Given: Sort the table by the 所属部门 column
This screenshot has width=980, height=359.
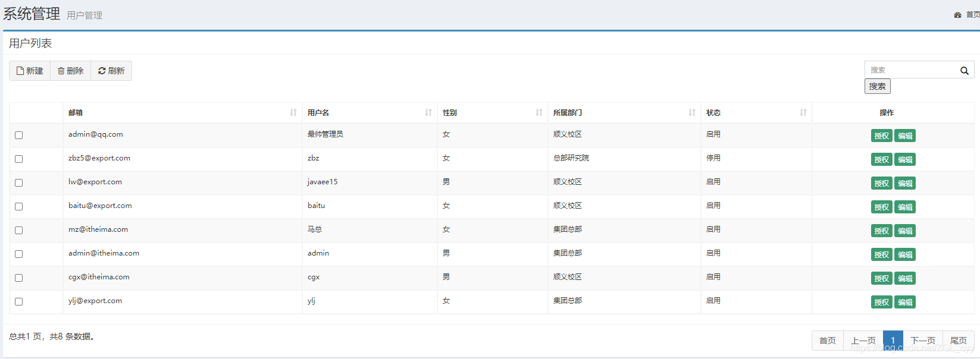Looking at the screenshot, I should (624, 112).
